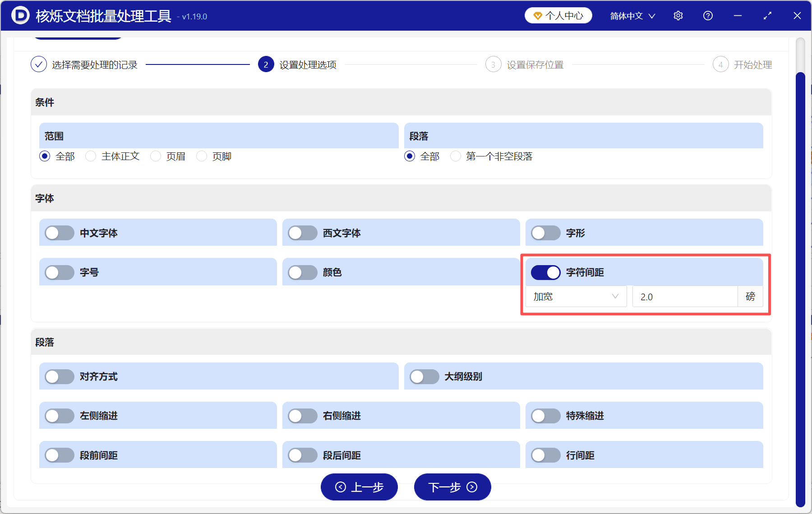Expand the spacing type selector under 字符间距
The height and width of the screenshot is (514, 812).
click(576, 296)
